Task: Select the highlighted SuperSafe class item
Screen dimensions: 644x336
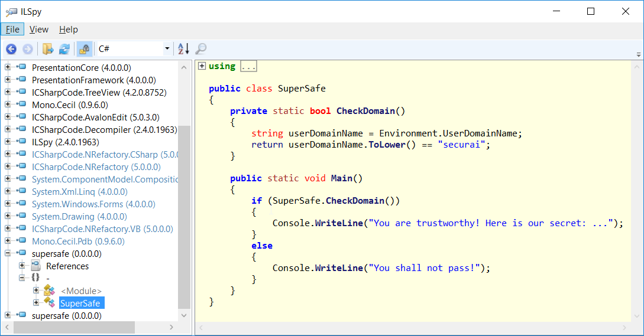Action: pyautogui.click(x=80, y=303)
